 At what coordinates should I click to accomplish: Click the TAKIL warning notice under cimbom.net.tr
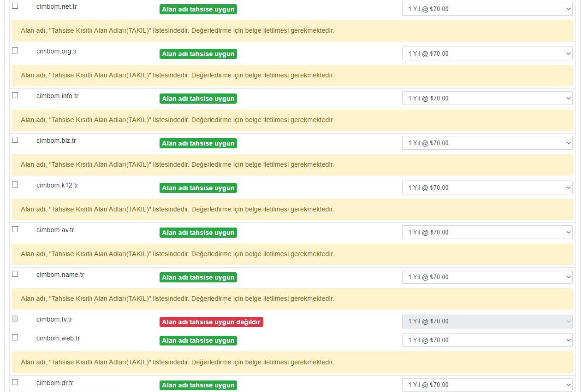(x=292, y=31)
